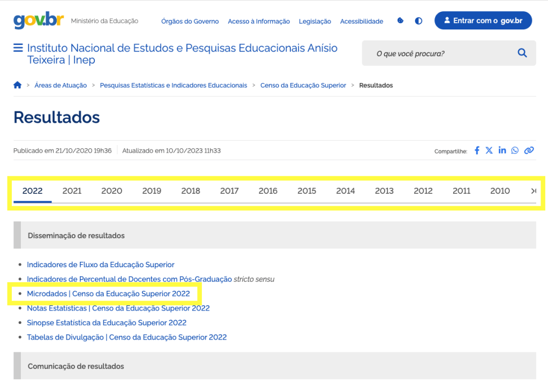Screen dimensions: 548x392
Task: Switch to the 2018 year tab
Action: [191, 191]
